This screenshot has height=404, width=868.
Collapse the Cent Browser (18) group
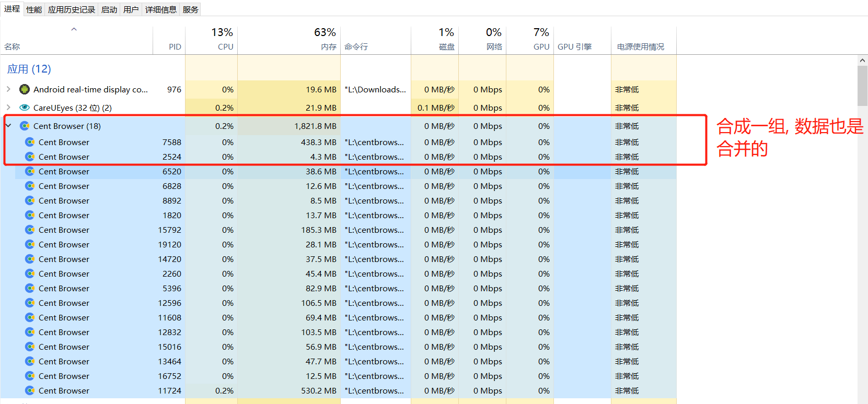coord(8,126)
